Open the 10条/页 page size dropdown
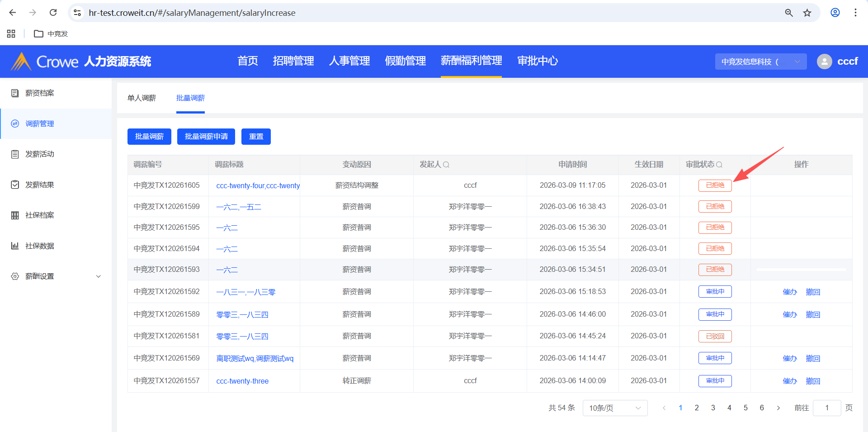868x432 pixels. point(614,408)
